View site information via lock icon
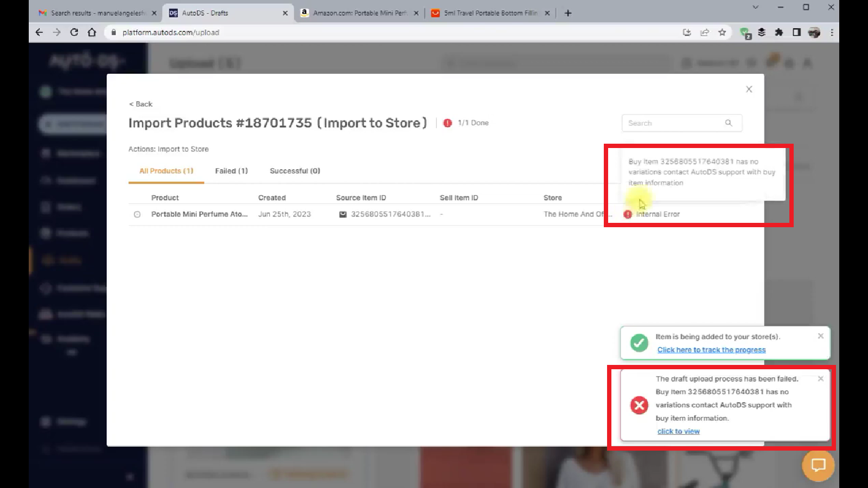The image size is (868, 488). [x=113, y=33]
